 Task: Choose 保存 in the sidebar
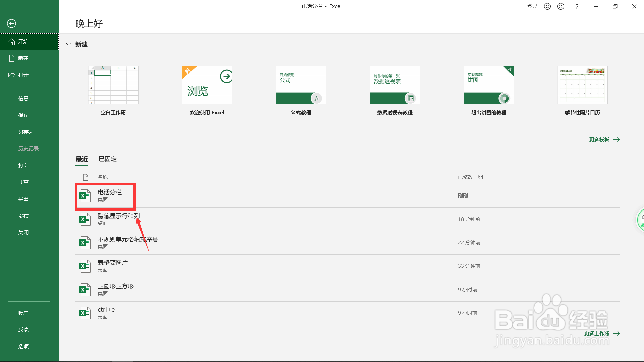[29, 115]
